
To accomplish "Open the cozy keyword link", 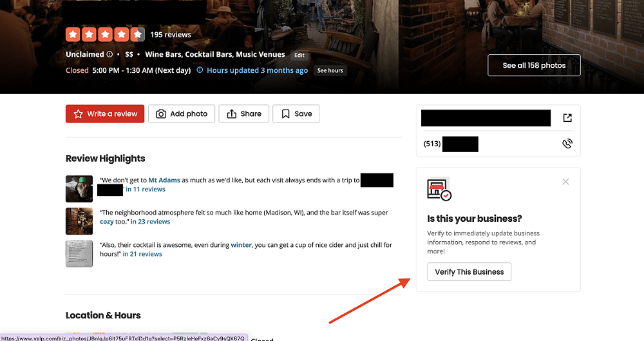I will point(106,222).
